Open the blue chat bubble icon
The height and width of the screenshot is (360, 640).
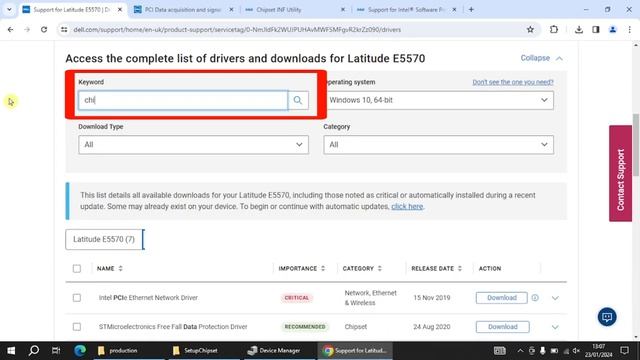click(x=607, y=317)
